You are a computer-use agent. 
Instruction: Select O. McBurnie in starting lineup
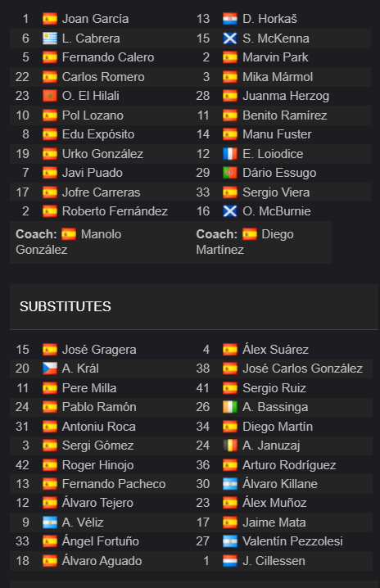click(x=277, y=211)
